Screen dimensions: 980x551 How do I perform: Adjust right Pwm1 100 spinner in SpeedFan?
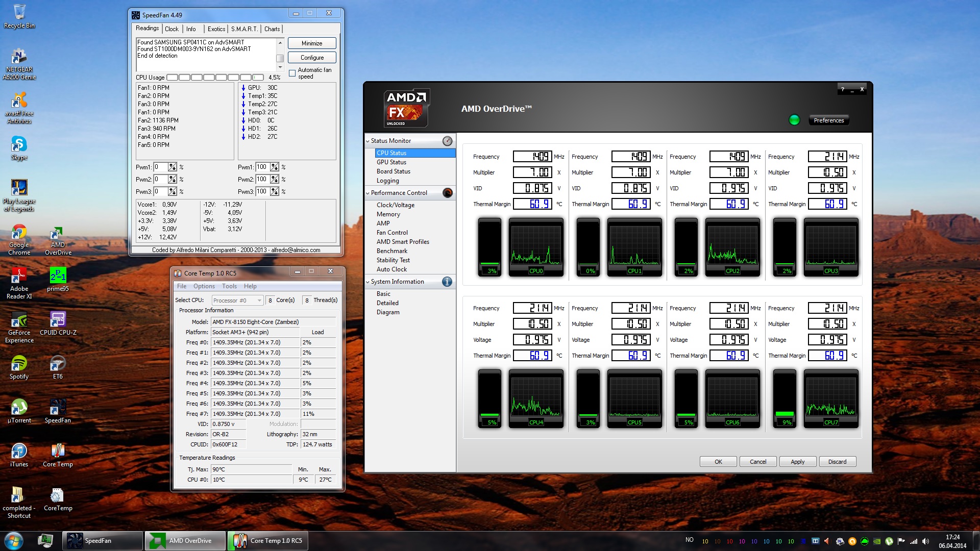(x=275, y=167)
